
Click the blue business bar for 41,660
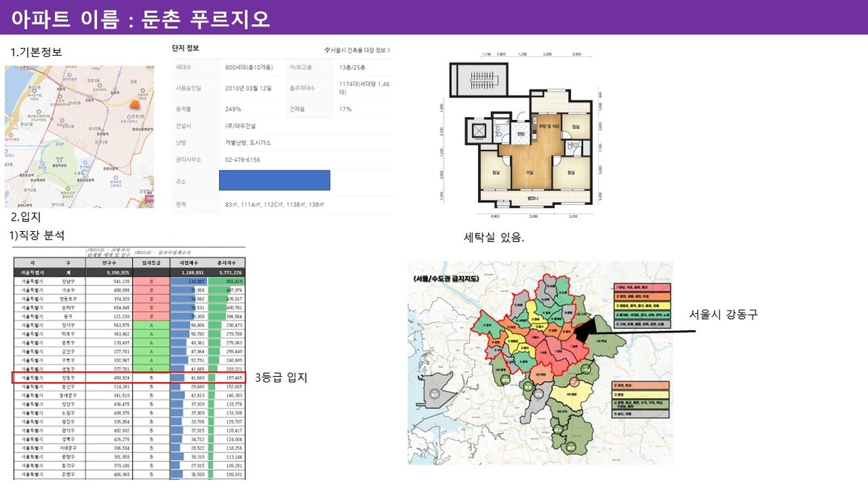coord(177,377)
